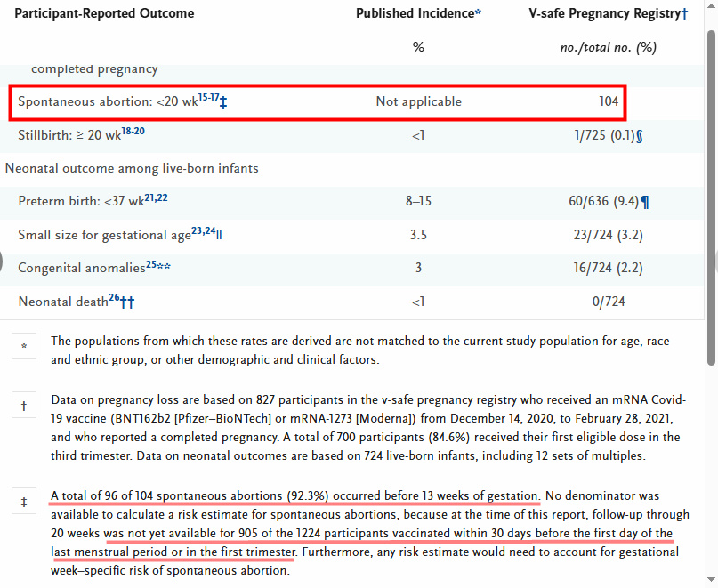This screenshot has height=588, width=718.
Task: Click double dagger after Spontaneous abortion row label
Action: [223, 103]
